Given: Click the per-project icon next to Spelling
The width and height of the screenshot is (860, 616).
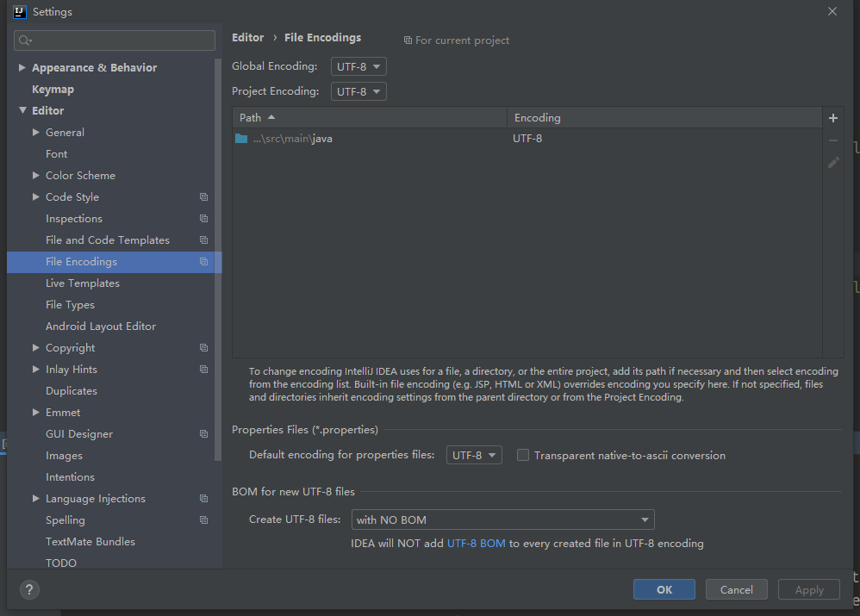Looking at the screenshot, I should click(x=203, y=520).
